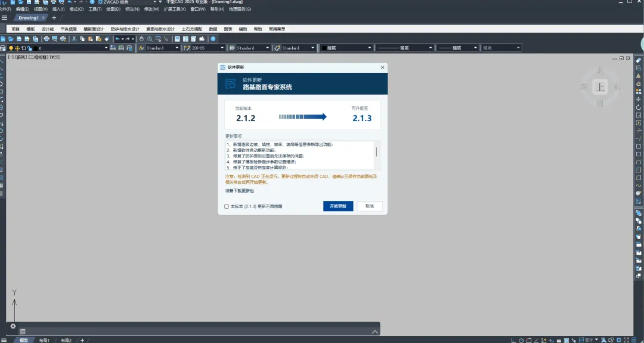Switch to the 模型 tab
Image resolution: width=644 pixels, height=343 pixels.
click(24, 340)
